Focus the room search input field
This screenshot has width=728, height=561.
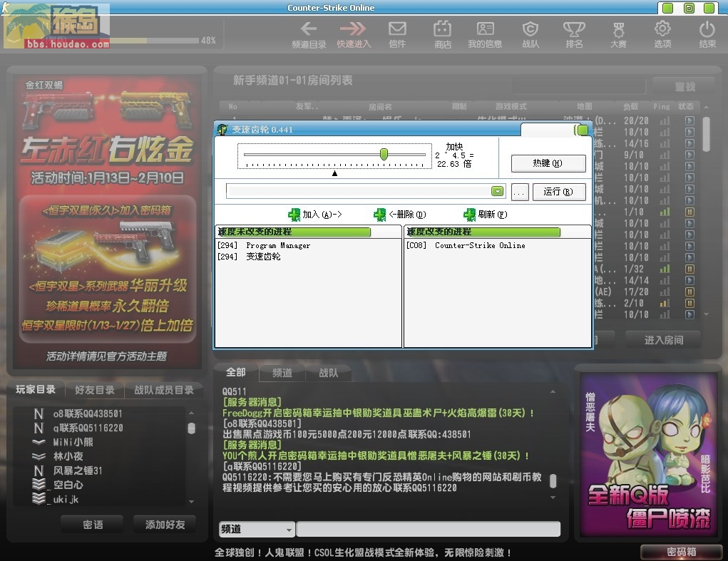[579, 86]
